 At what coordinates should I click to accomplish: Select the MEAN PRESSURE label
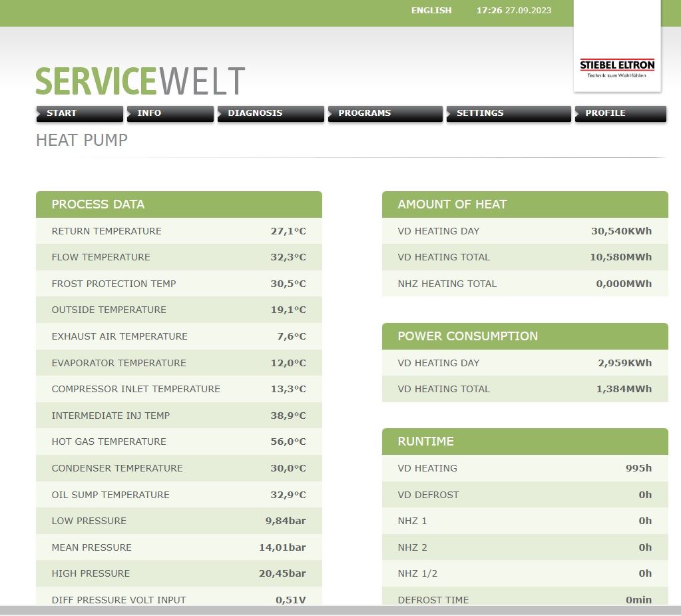(92, 547)
